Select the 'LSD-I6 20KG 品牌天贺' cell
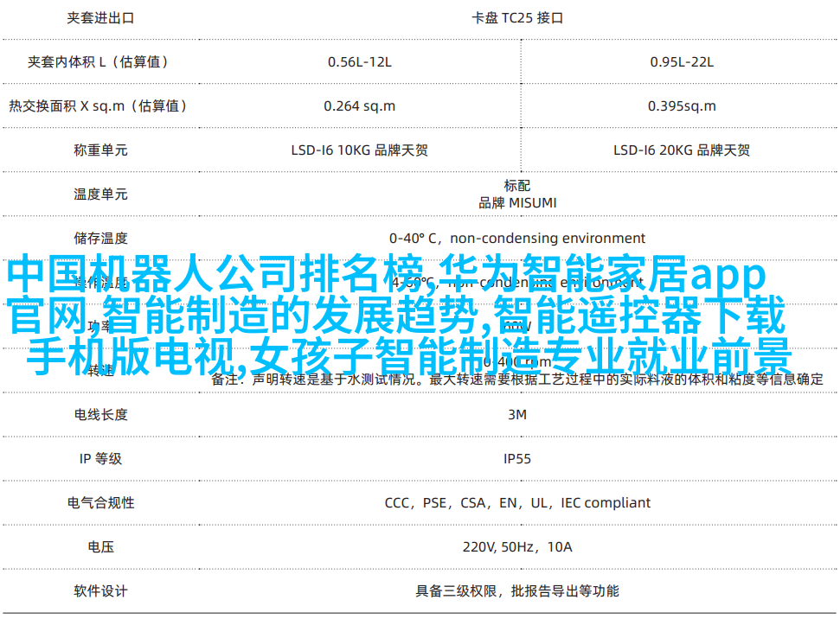The width and height of the screenshot is (840, 619). click(682, 150)
